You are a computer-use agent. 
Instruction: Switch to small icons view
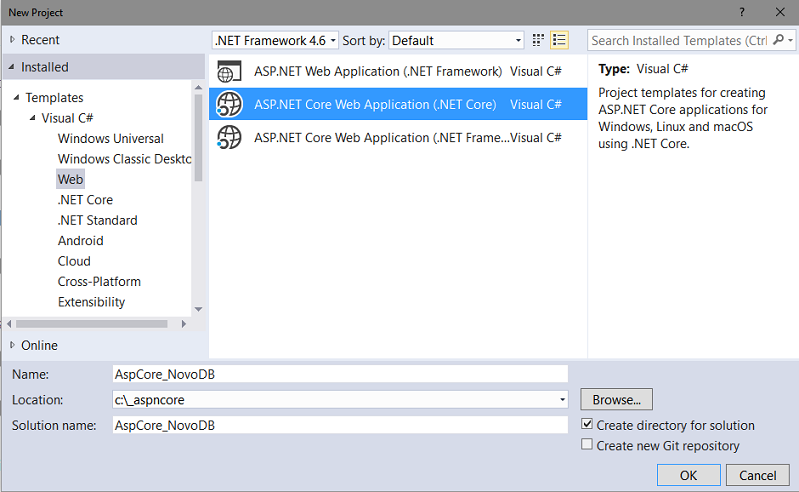538,40
